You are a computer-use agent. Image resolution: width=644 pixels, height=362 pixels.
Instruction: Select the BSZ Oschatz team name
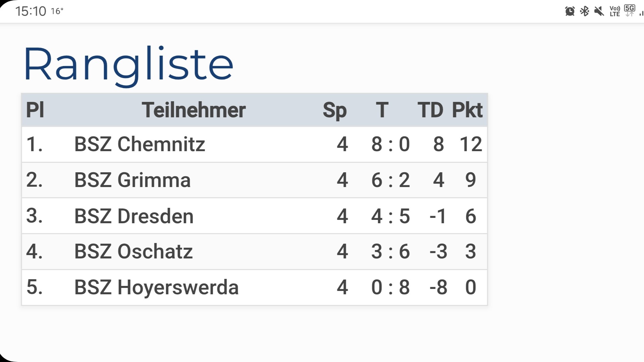[133, 251]
